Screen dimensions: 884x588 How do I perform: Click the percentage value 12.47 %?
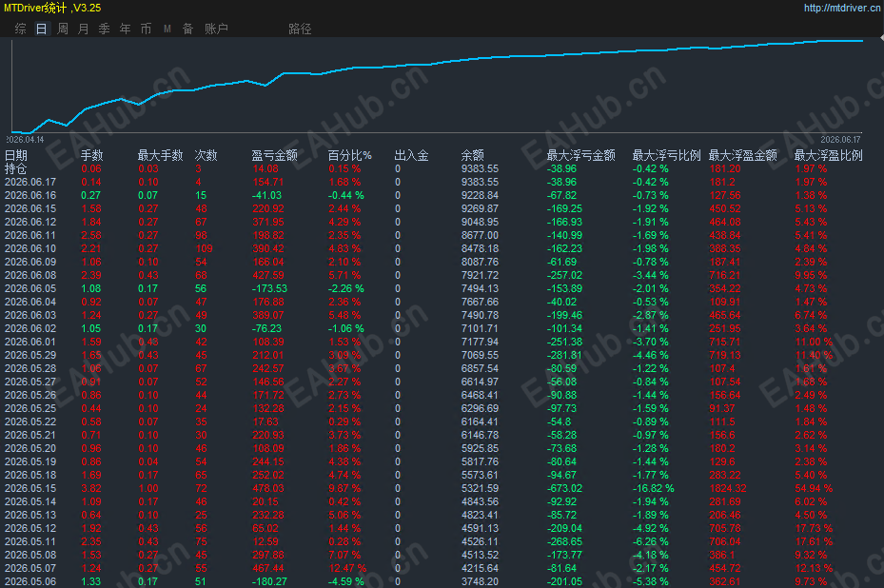pyautogui.click(x=347, y=568)
